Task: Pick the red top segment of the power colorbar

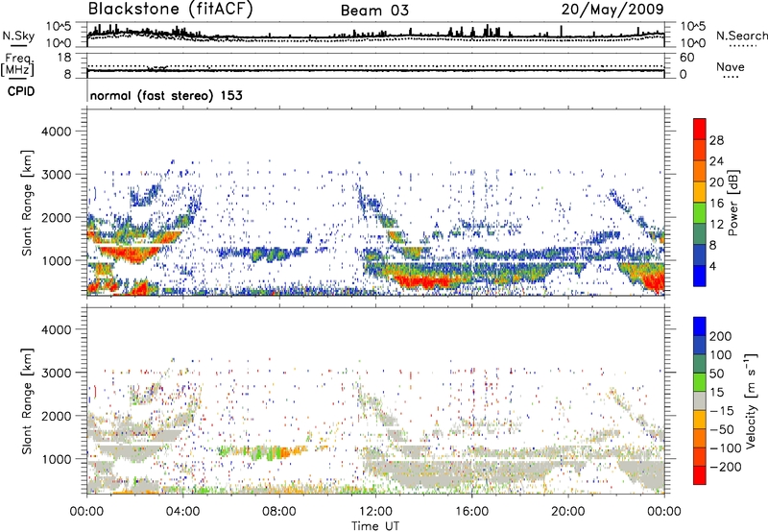Action: [700, 130]
